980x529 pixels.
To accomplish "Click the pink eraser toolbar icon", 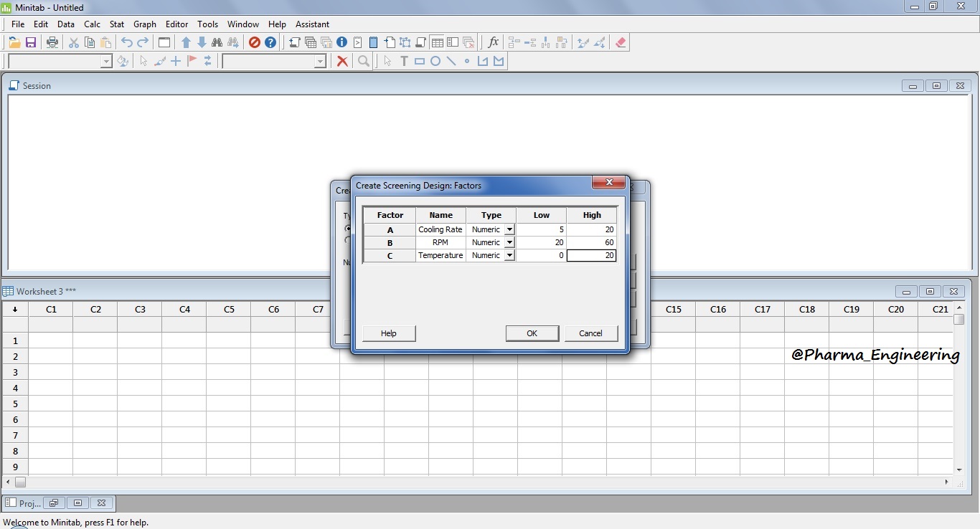I will [620, 42].
